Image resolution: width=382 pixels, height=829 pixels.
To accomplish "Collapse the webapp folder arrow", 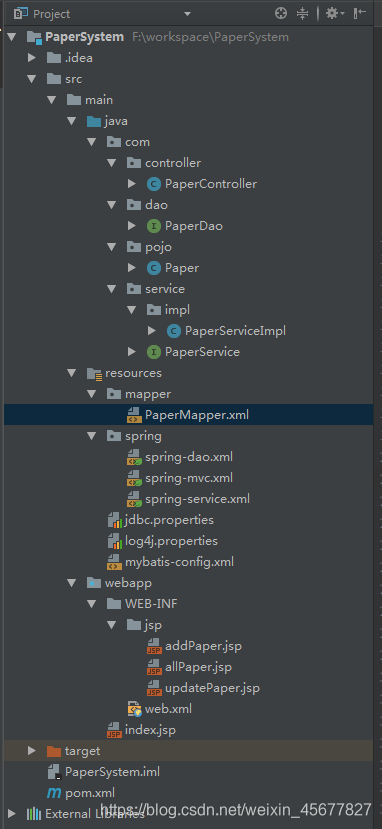I will [x=72, y=583].
